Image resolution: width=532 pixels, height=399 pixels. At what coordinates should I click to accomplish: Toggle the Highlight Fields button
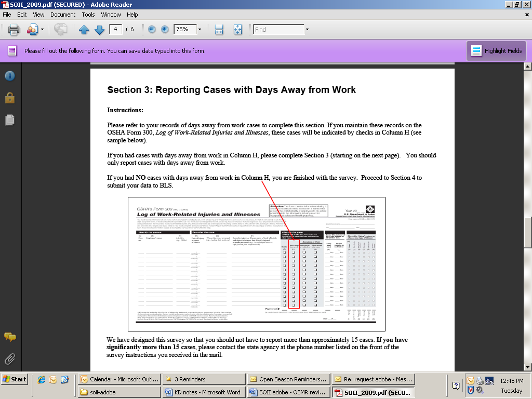pyautogui.click(x=496, y=51)
